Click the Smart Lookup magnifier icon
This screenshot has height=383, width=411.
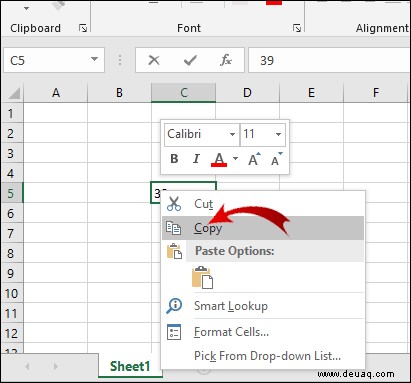[174, 305]
